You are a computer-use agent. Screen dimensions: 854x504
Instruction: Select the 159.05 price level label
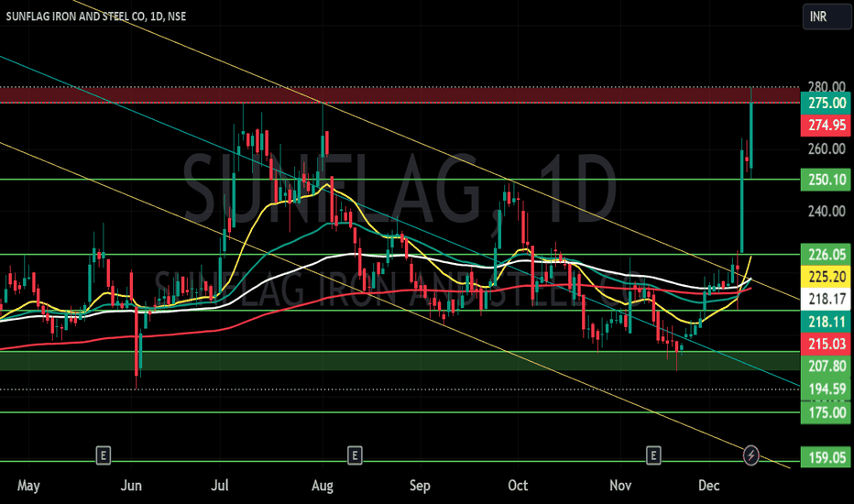pyautogui.click(x=827, y=457)
